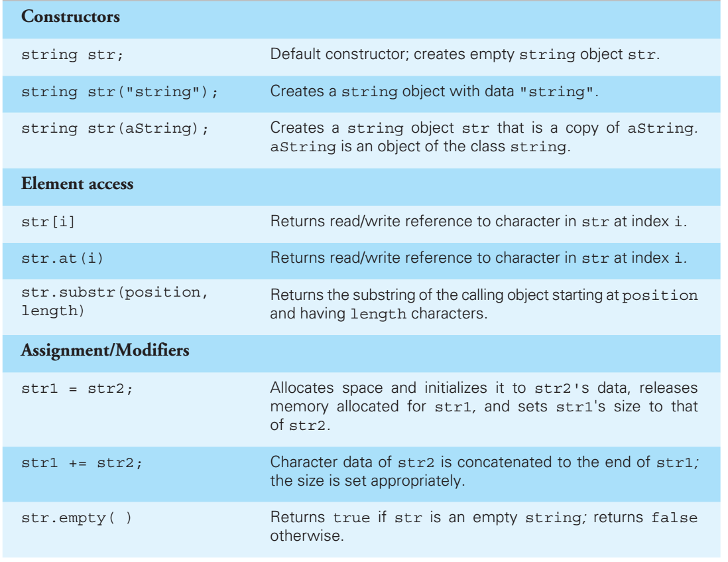Click the code string str(aString);
The height and width of the screenshot is (562, 728).
click(x=115, y=128)
